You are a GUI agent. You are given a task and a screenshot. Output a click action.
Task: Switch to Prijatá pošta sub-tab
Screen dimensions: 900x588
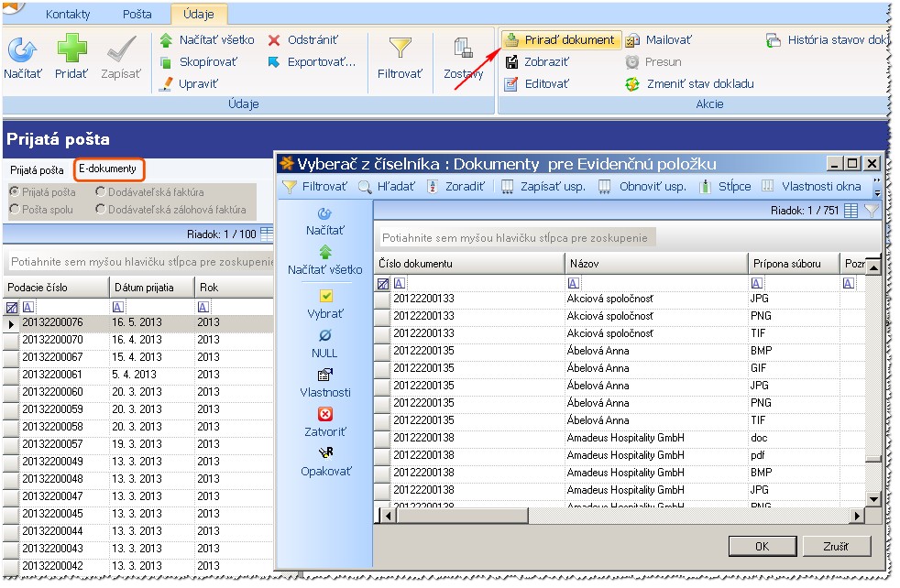[x=37, y=169]
